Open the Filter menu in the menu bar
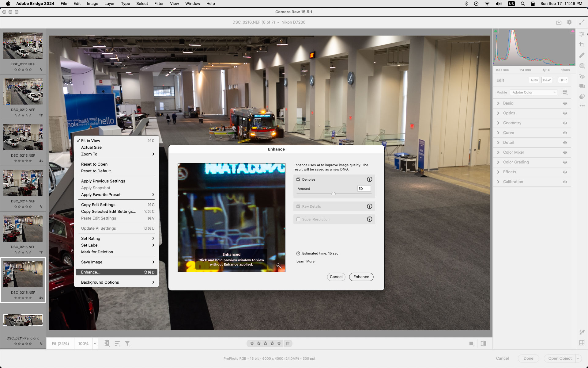 159,3
